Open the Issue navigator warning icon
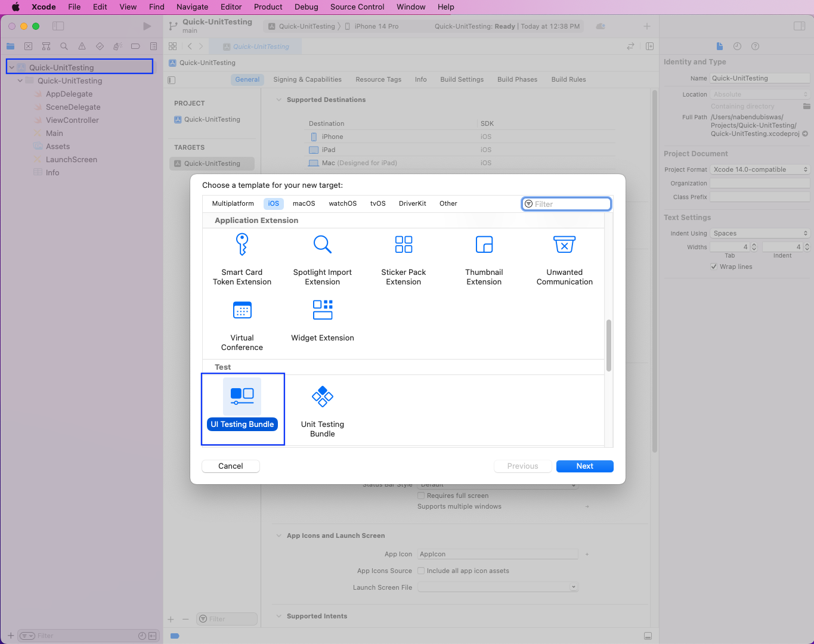This screenshot has width=814, height=644. click(82, 47)
